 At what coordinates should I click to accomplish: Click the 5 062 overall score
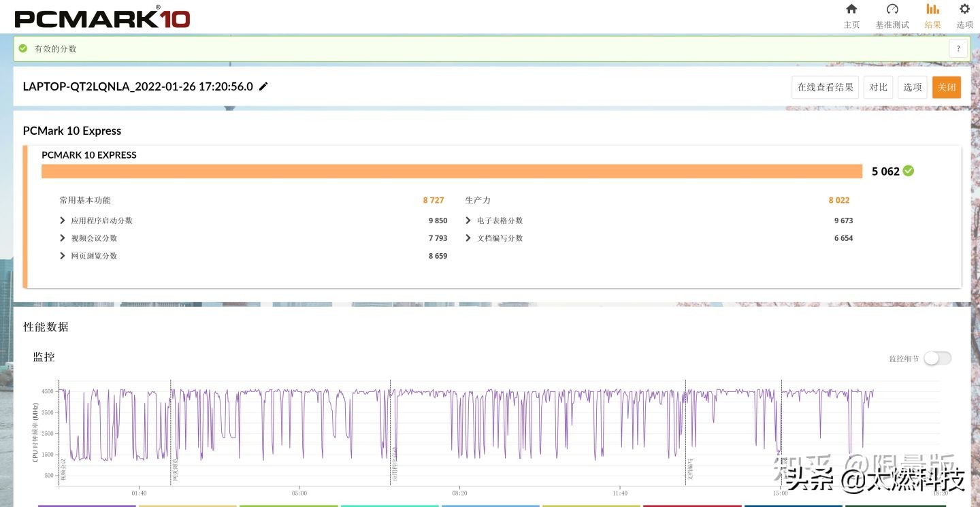885,171
